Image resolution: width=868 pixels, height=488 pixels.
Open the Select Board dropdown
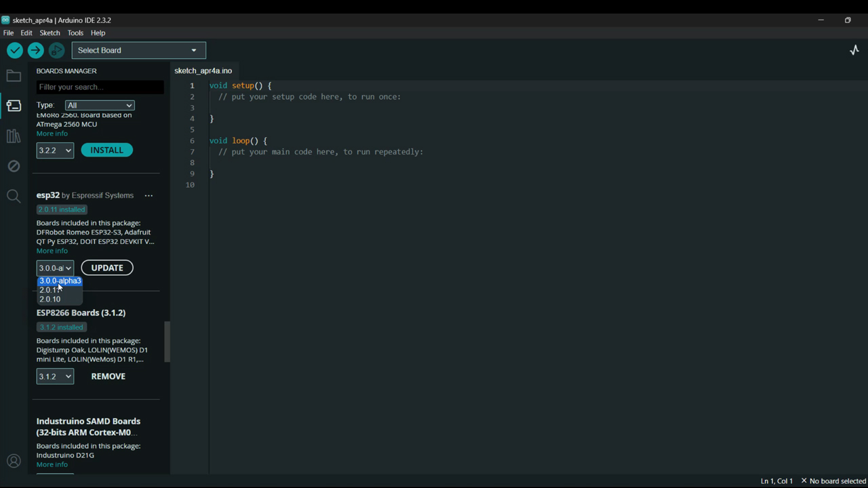(x=139, y=50)
